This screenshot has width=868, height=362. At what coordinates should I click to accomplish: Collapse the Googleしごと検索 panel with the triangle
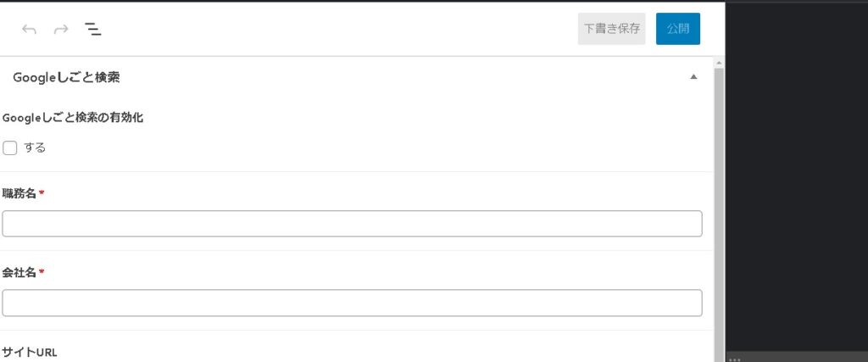tap(693, 77)
